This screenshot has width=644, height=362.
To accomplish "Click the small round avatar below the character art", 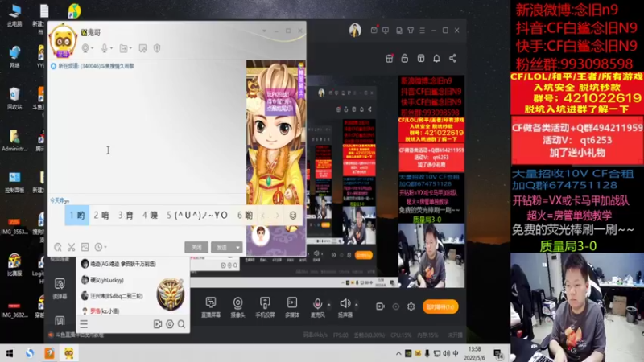I will point(260,236).
